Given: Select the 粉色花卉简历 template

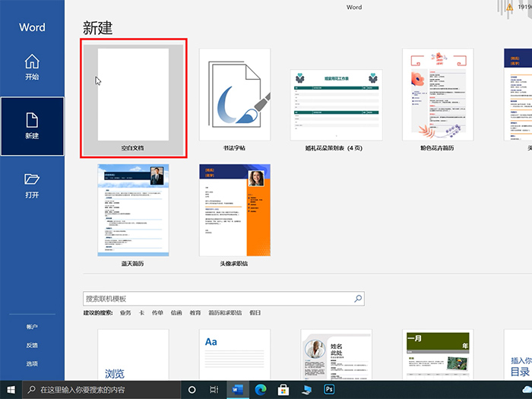Looking at the screenshot, I should coord(438,95).
